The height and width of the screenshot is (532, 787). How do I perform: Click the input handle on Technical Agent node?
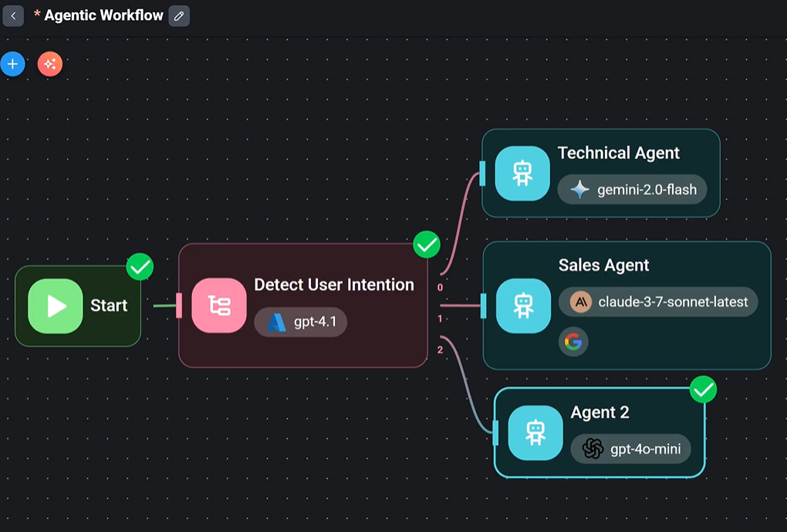pos(482,173)
